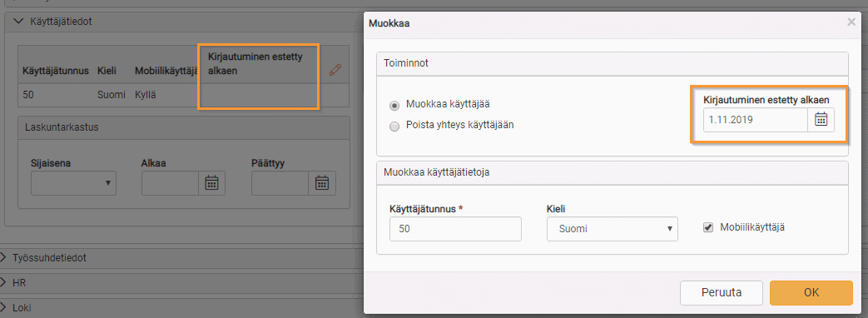The image size is (868, 318).
Task: Select the Muokkaa käyttäjää radio option
Action: point(394,105)
